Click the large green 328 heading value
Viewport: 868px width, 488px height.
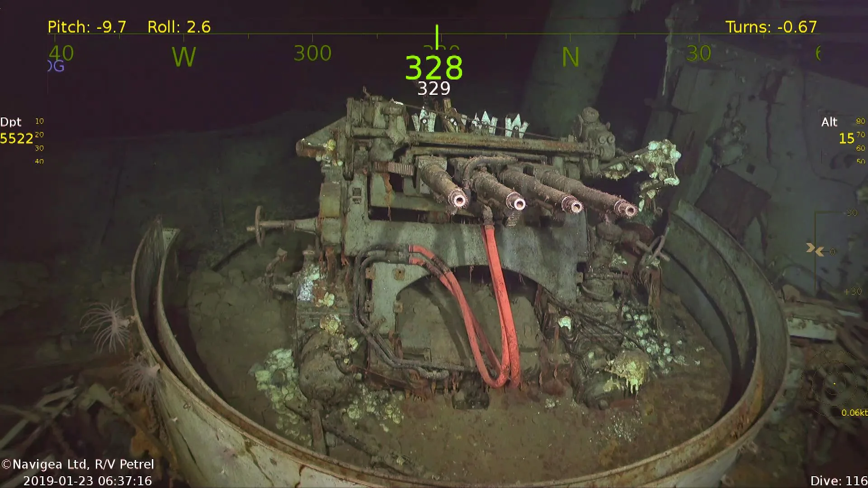pos(434,68)
